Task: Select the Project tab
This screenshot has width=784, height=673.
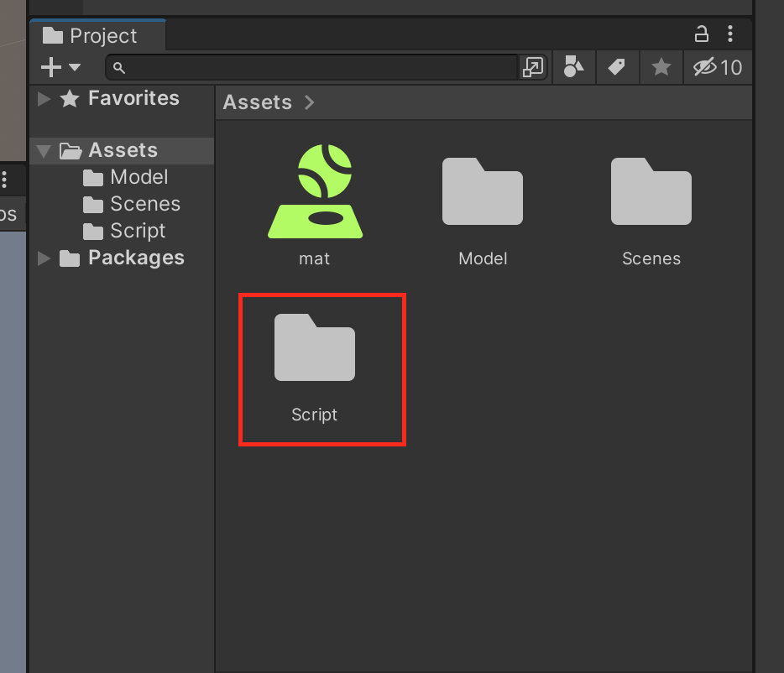Action: pos(91,36)
